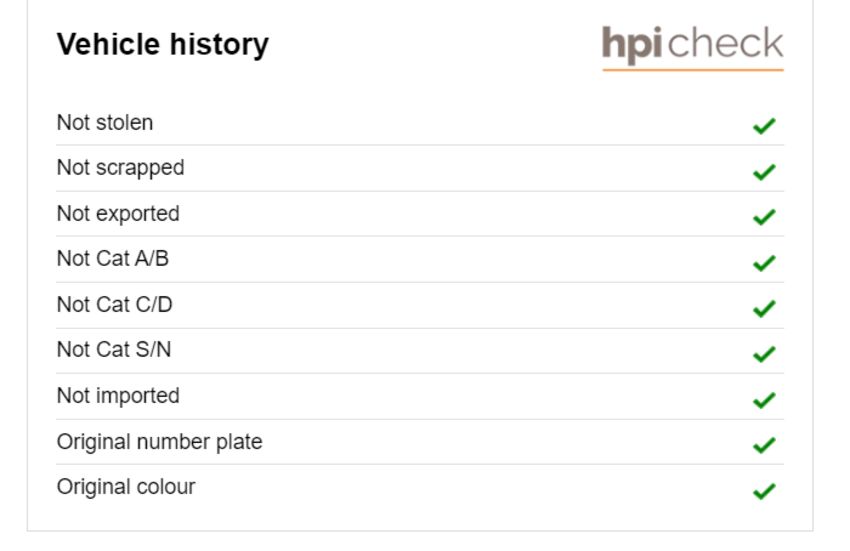Click the green checkmark beside Not Cat S/N
Viewport: 850px width, 551px height.
point(764,354)
